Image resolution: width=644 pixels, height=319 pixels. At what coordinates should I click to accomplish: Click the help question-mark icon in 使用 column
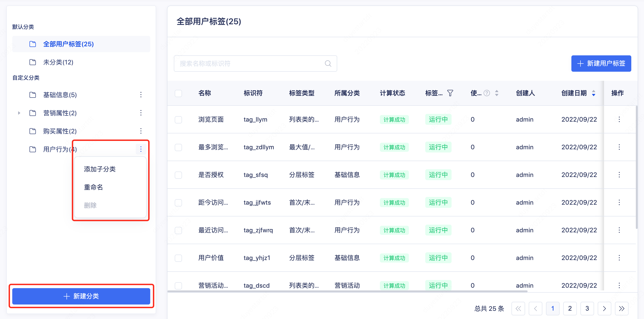pos(487,93)
